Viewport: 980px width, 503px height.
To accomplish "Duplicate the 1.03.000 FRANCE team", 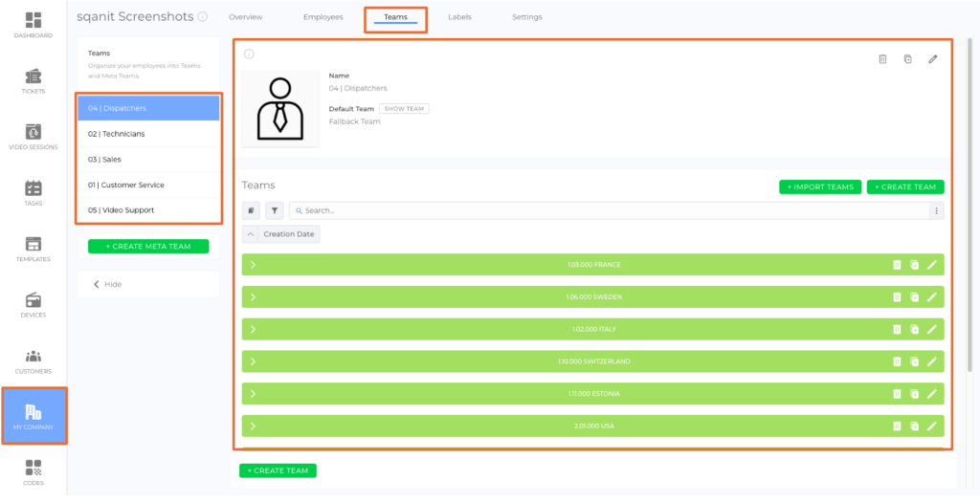I will (914, 265).
